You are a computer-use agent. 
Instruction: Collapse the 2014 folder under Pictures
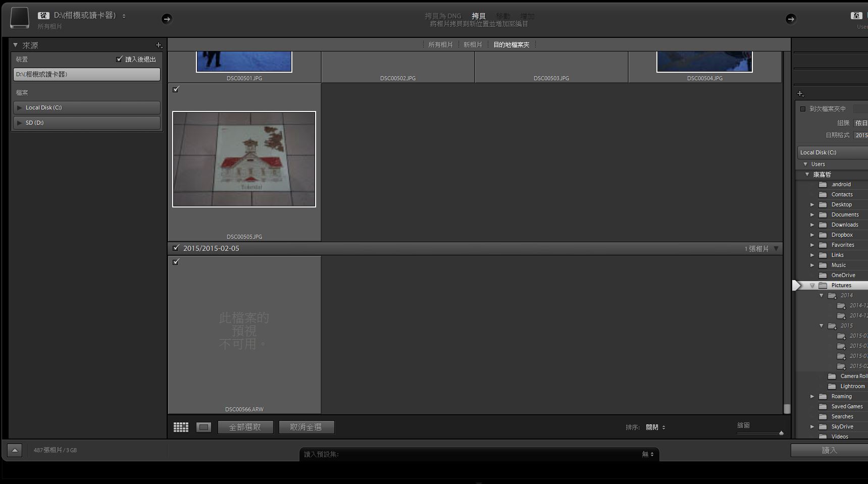click(x=821, y=295)
